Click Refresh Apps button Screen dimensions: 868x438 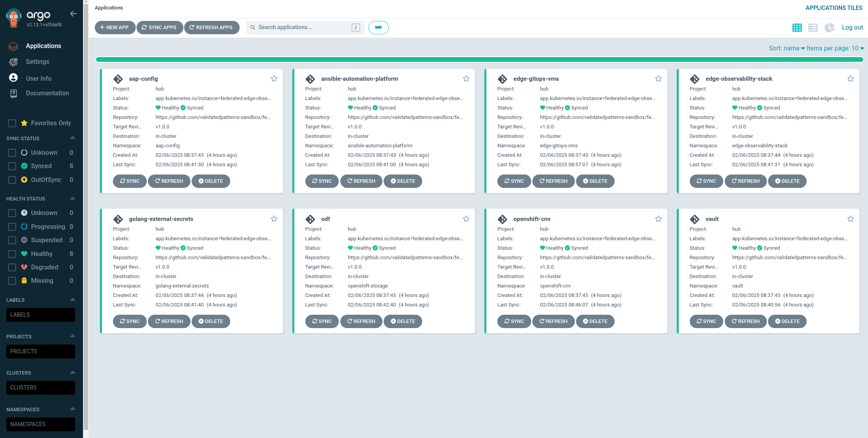click(x=211, y=28)
